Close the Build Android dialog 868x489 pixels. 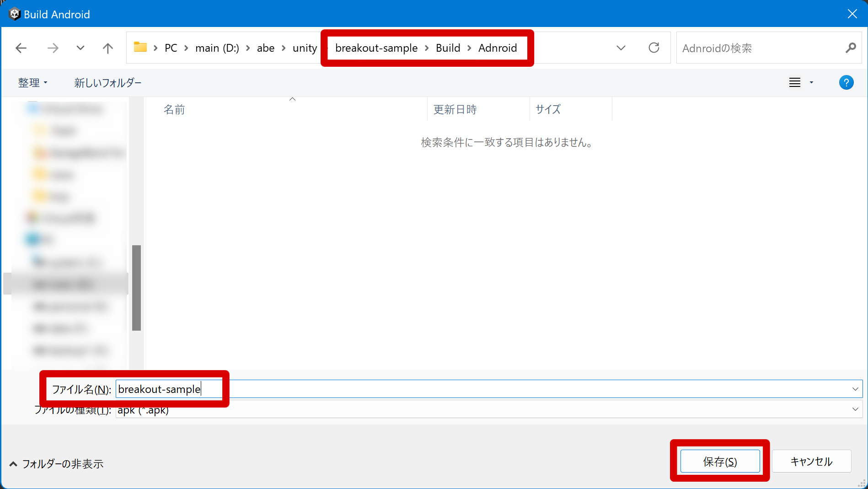tap(852, 14)
